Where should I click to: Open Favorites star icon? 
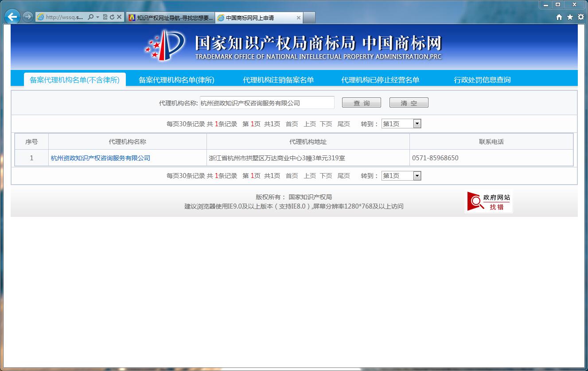570,17
